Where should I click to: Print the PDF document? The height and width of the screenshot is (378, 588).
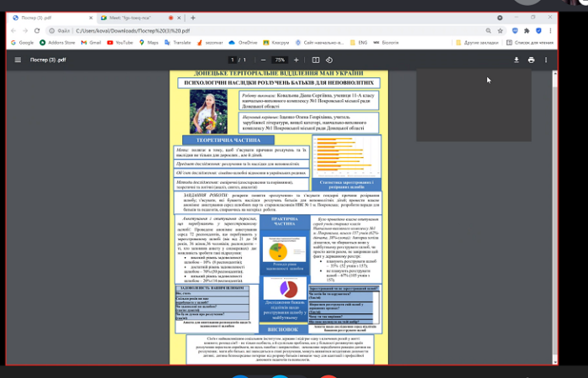[x=532, y=60]
